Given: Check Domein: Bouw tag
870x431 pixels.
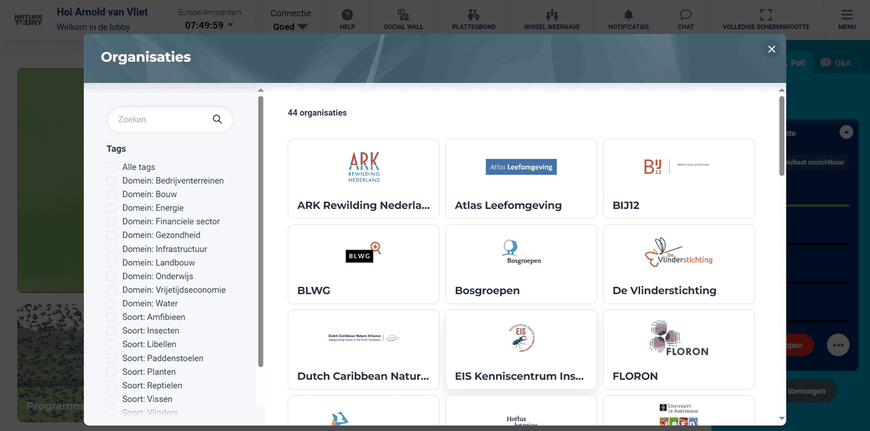Looking at the screenshot, I should (x=111, y=194).
